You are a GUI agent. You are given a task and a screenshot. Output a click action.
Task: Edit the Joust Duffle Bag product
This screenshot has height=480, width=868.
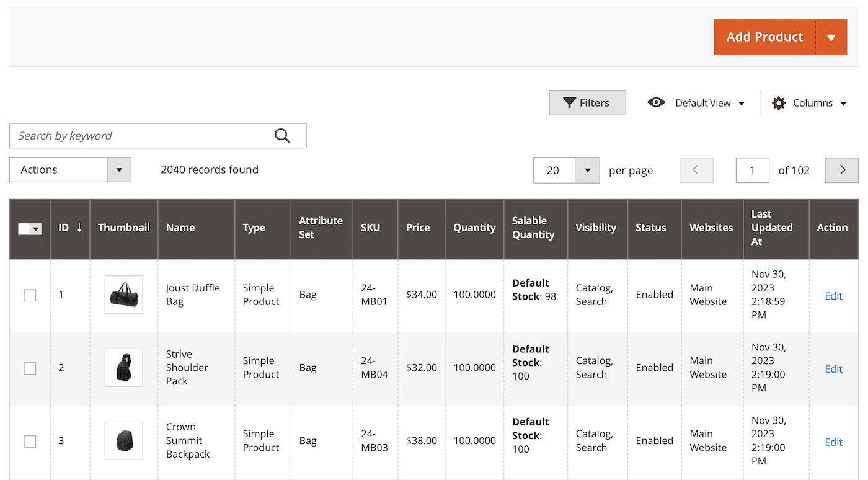833,296
